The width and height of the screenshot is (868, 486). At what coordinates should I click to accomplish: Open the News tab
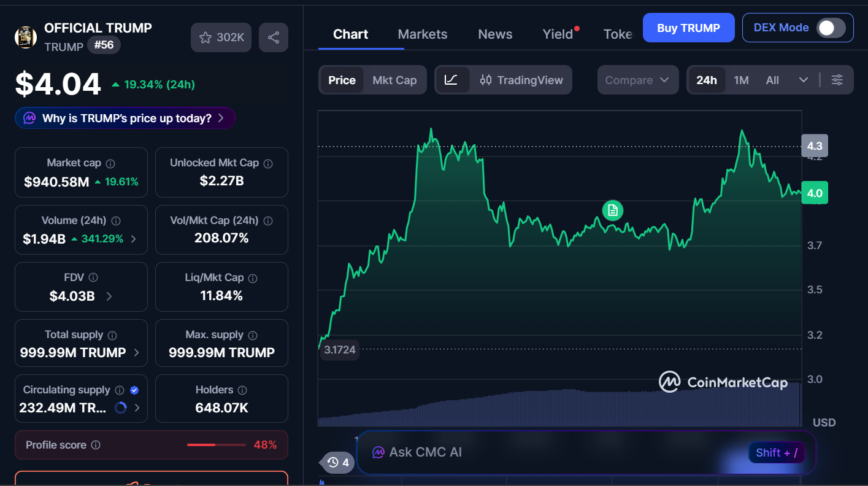pos(494,34)
